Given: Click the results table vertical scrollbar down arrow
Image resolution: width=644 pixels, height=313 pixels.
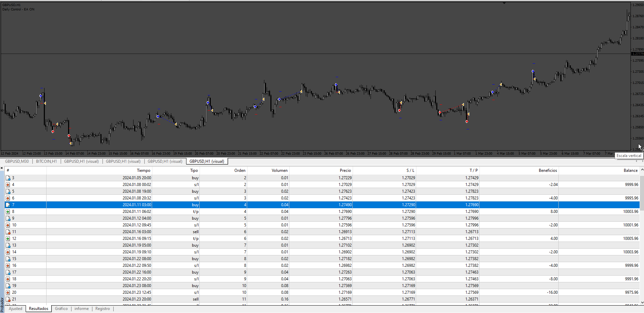Looking at the screenshot, I should [642, 303].
